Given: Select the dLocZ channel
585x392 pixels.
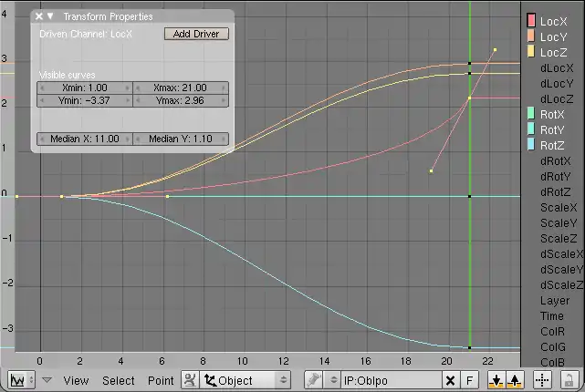Looking at the screenshot, I should click(557, 99).
